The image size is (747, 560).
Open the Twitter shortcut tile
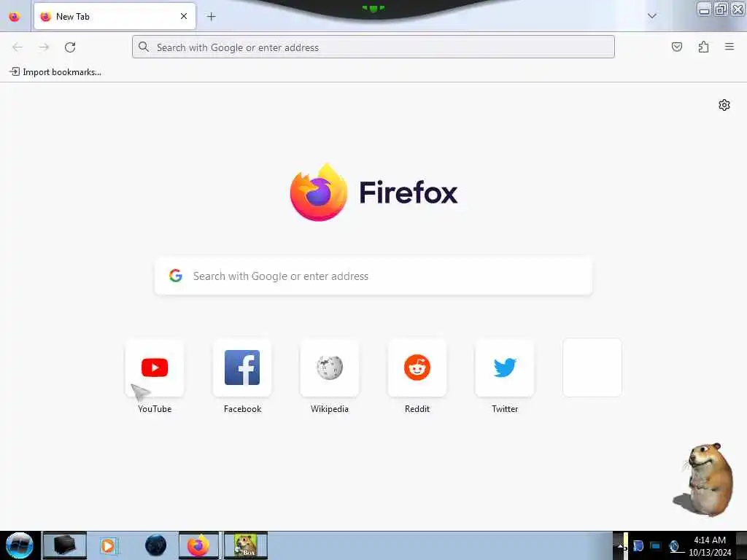click(x=505, y=367)
